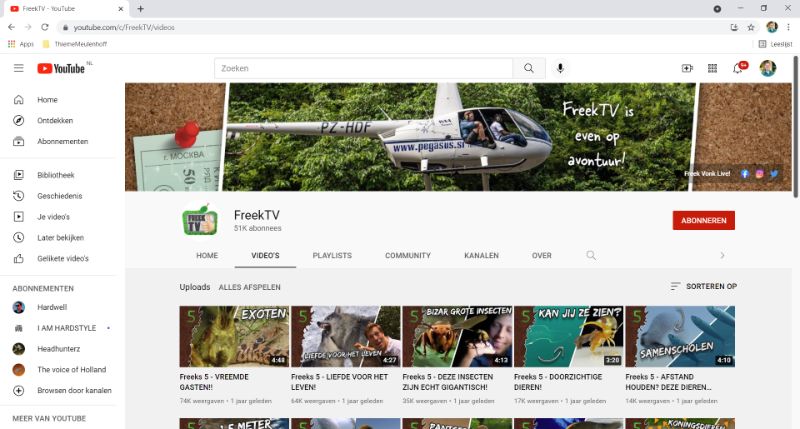Open the hamburger guide menu
This screenshot has width=800, height=429.
18,68
